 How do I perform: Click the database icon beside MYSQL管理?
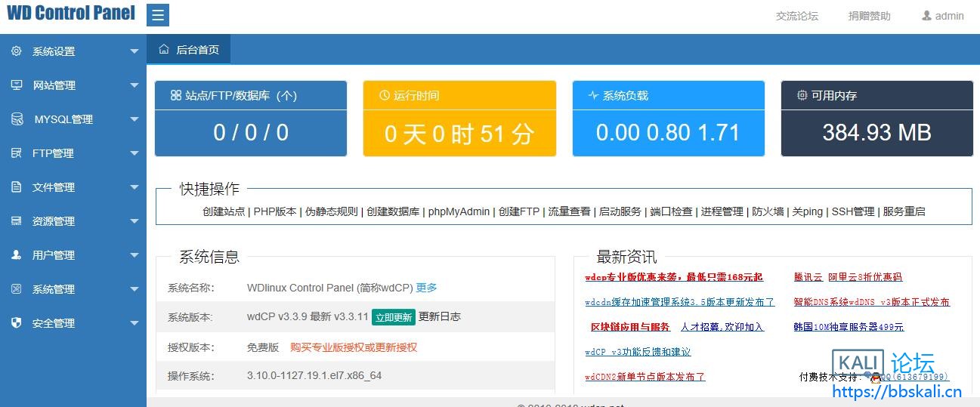pyautogui.click(x=16, y=119)
